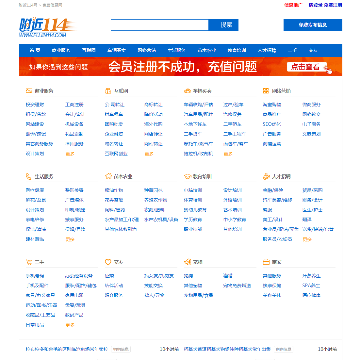The image size is (360, 360).
Task: Click the shopping cart category icon
Action: [x=29, y=262]
